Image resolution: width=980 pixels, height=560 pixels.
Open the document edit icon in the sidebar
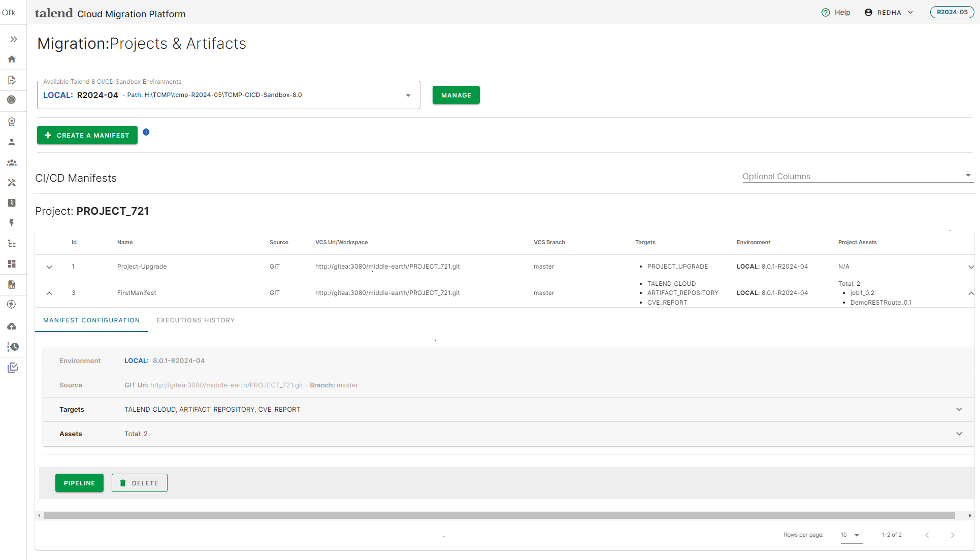coord(12,80)
